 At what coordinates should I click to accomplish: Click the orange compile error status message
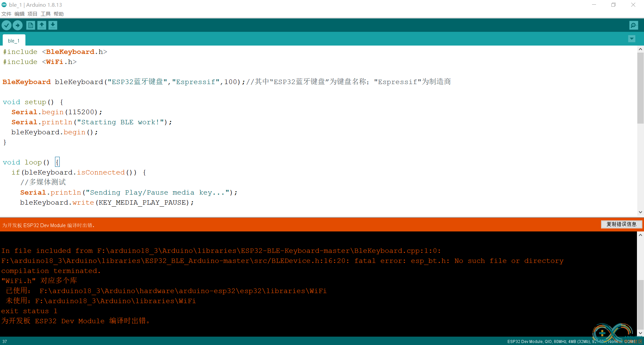pos(49,225)
